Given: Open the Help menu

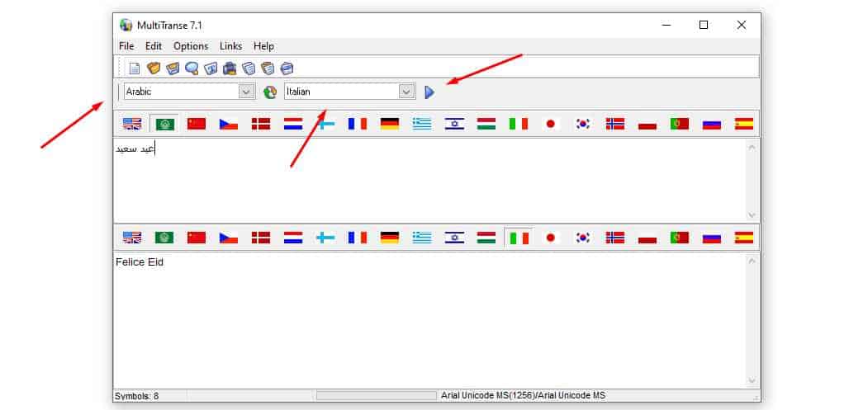Looking at the screenshot, I should click(263, 46).
